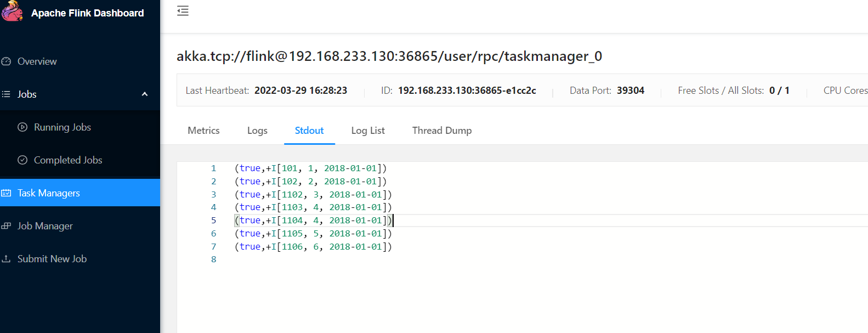Screen dimensions: 868x333
Task: Open the Logs tab
Action: coord(257,131)
